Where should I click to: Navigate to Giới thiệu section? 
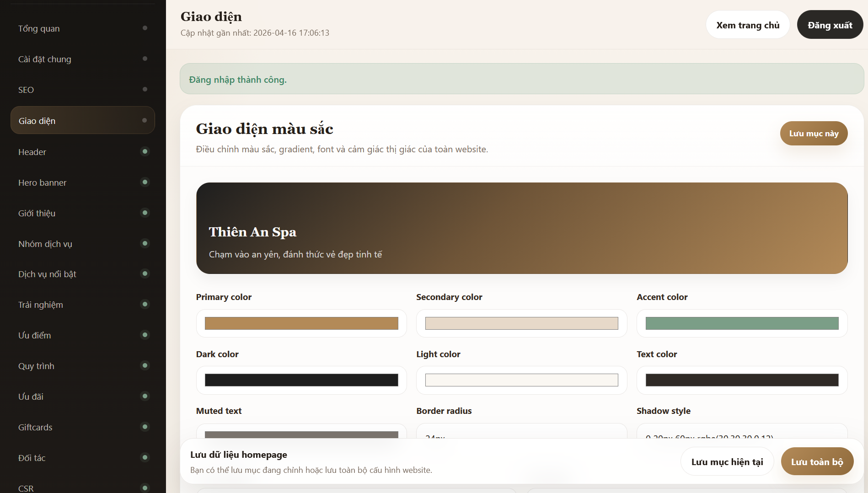[37, 213]
